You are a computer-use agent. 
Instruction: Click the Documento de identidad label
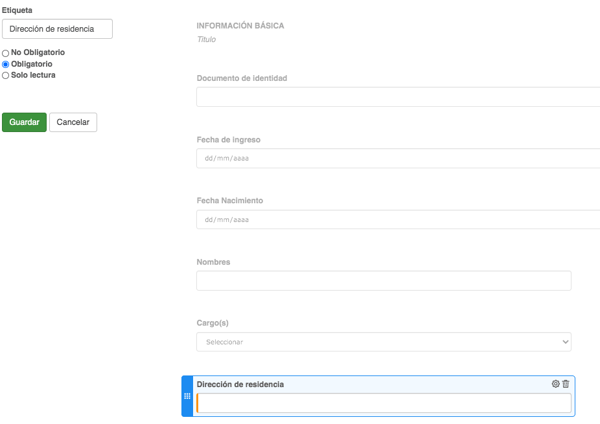click(x=242, y=78)
